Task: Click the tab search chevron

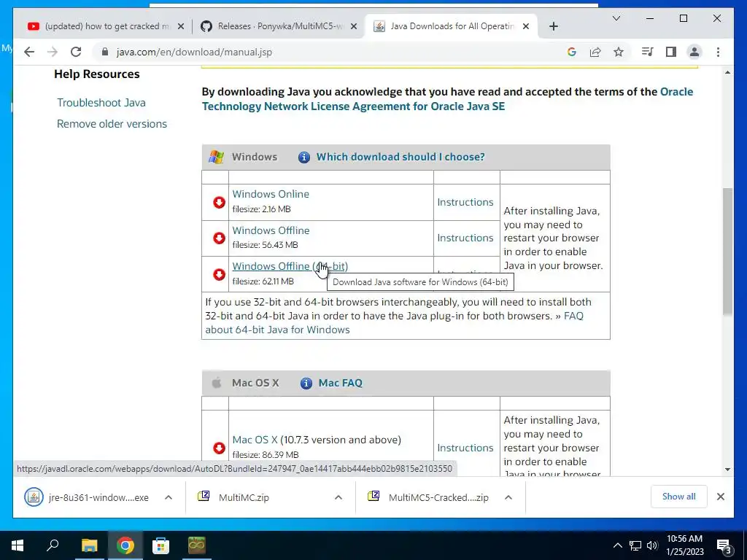Action: click(x=616, y=18)
